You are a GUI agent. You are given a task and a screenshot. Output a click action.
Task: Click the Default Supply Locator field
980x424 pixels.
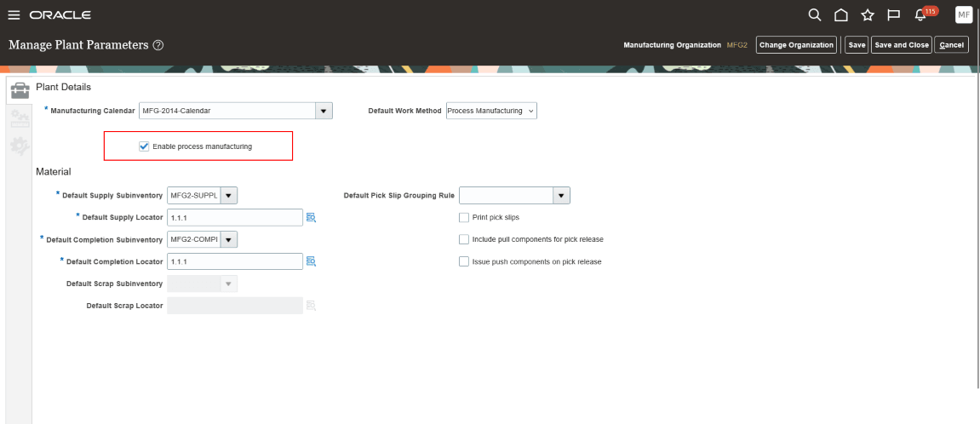point(235,218)
